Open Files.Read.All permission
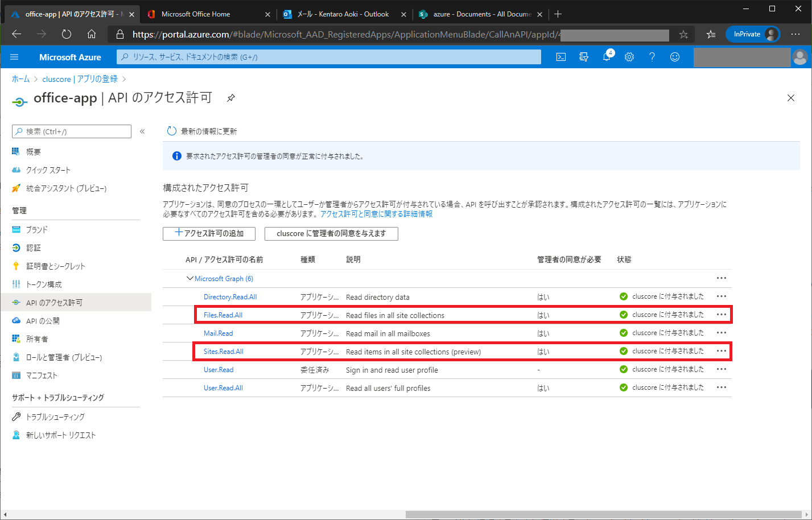The image size is (812, 520). [x=223, y=315]
